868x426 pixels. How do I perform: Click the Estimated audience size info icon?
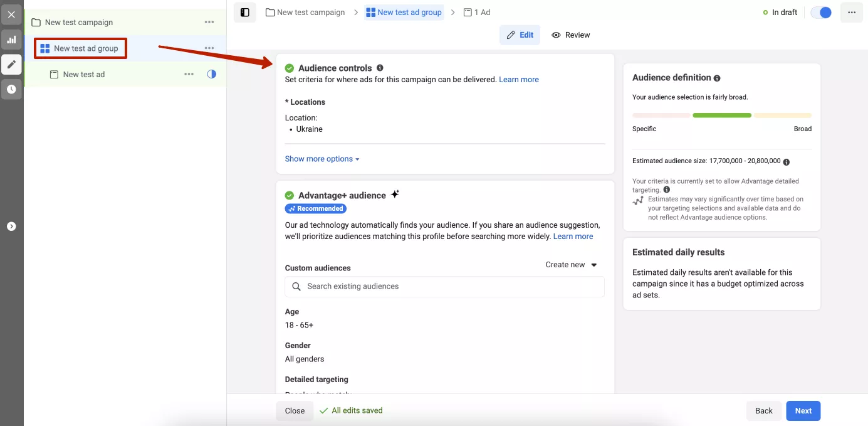(x=787, y=161)
